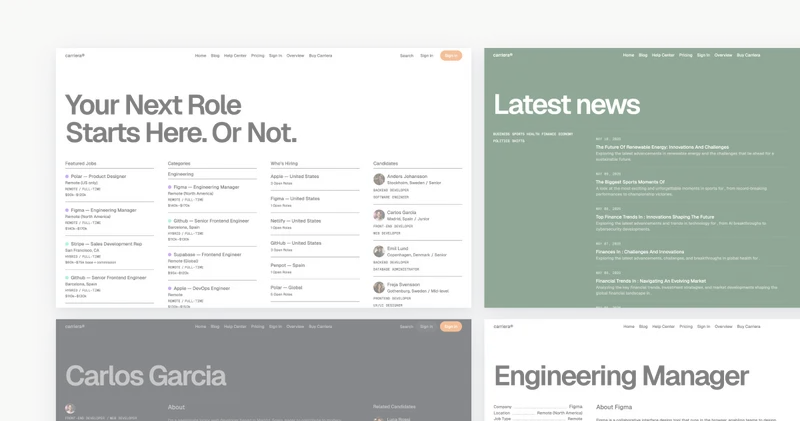Open Emil Lund's avatar photo
800x421 pixels.
coord(379,251)
